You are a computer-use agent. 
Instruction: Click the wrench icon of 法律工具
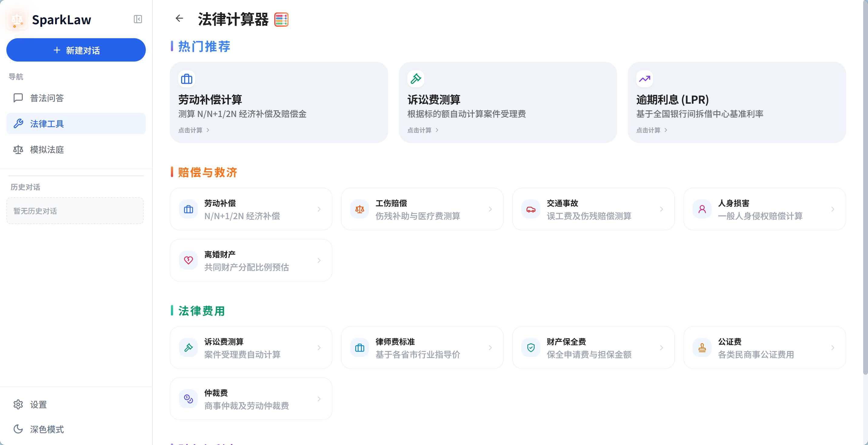click(18, 123)
